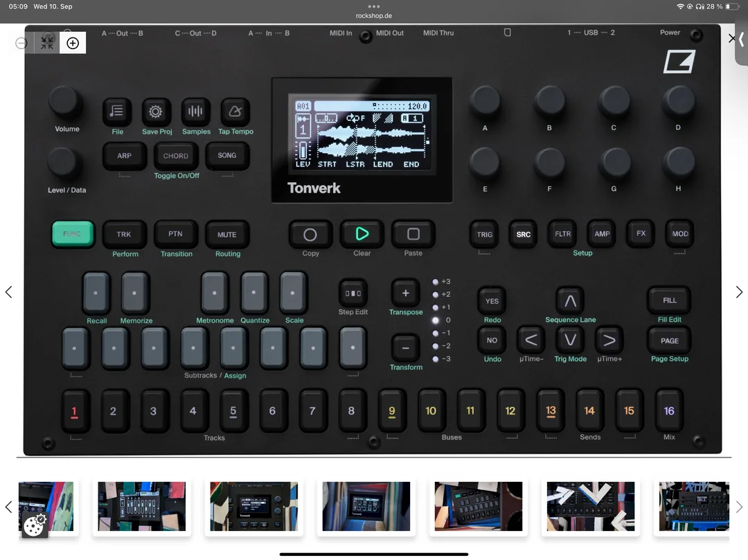The height and width of the screenshot is (560, 748).
Task: Zoom out with the minus magnifier icon
Action: (x=21, y=43)
